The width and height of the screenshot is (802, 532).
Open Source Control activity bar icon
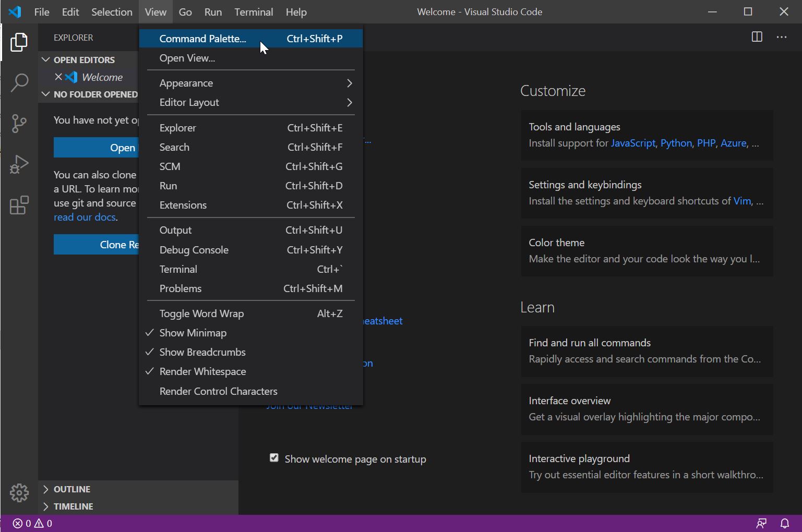pyautogui.click(x=19, y=124)
